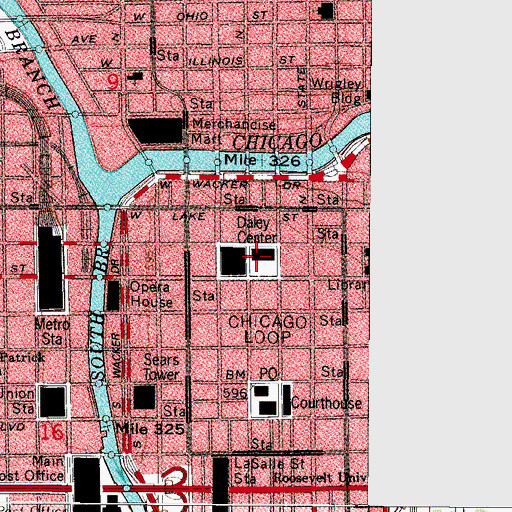Viewport: 512px width, 512px height.
Task: Click the Main Post Office label
Action: (32, 469)
